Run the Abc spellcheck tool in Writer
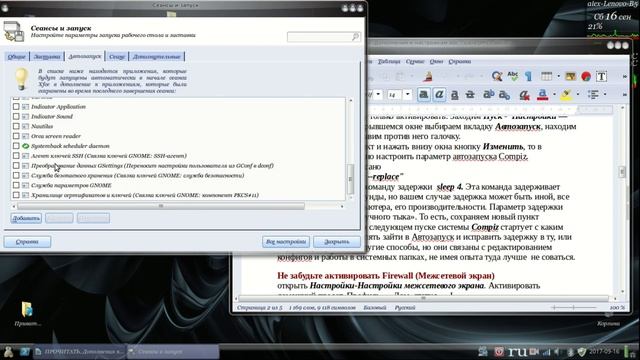This screenshot has width=640, height=360. (513, 76)
